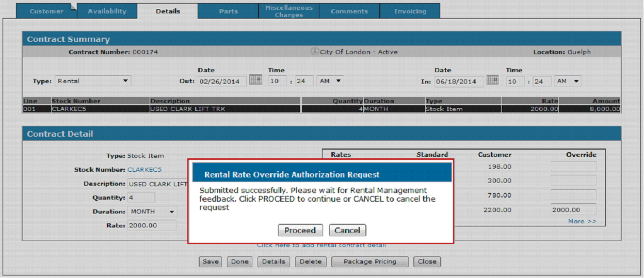Open the CLARKEC5 stock number link
Screen dimensions: 644x278
pyautogui.click(x=144, y=169)
